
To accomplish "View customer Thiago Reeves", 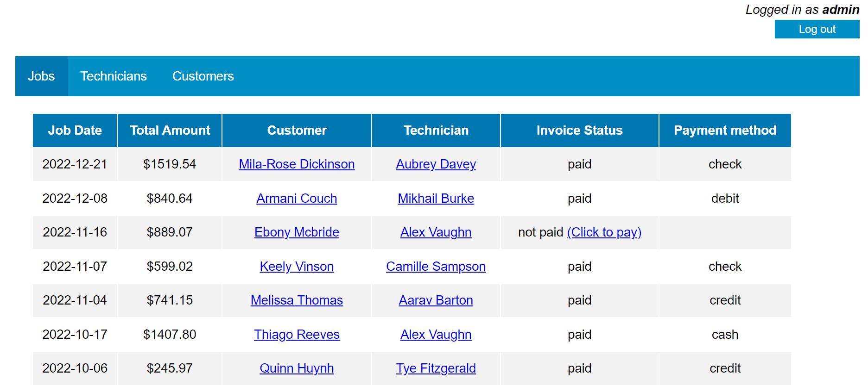I will click(297, 335).
